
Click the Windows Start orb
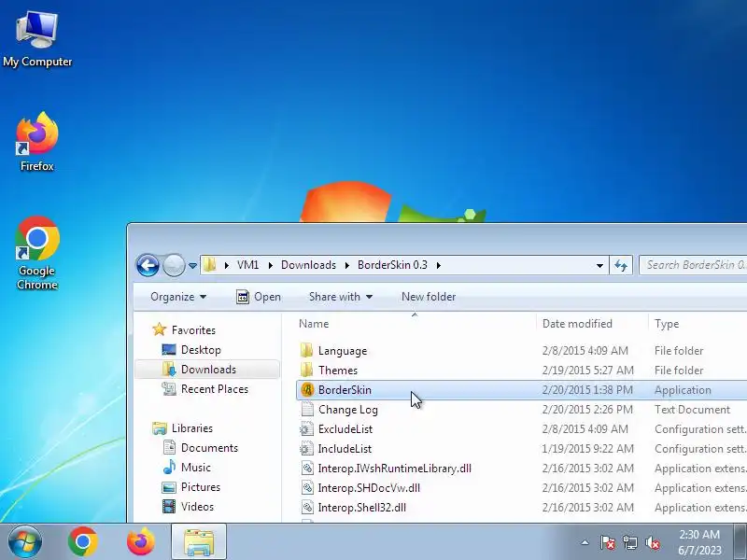(25, 541)
